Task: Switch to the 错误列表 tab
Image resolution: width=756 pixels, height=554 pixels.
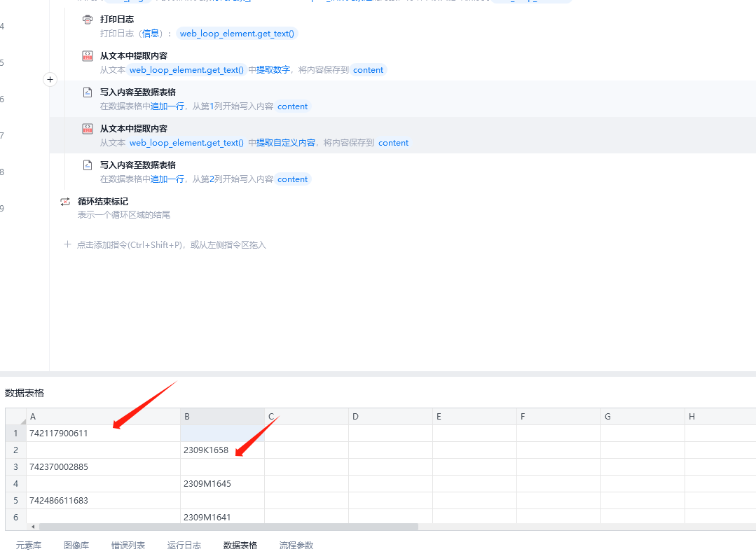Action: click(x=128, y=546)
